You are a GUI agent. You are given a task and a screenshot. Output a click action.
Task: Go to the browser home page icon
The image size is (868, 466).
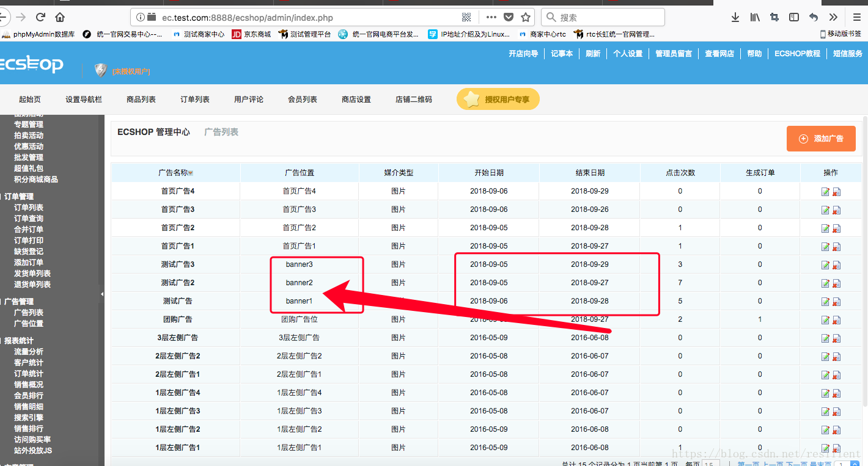point(60,17)
